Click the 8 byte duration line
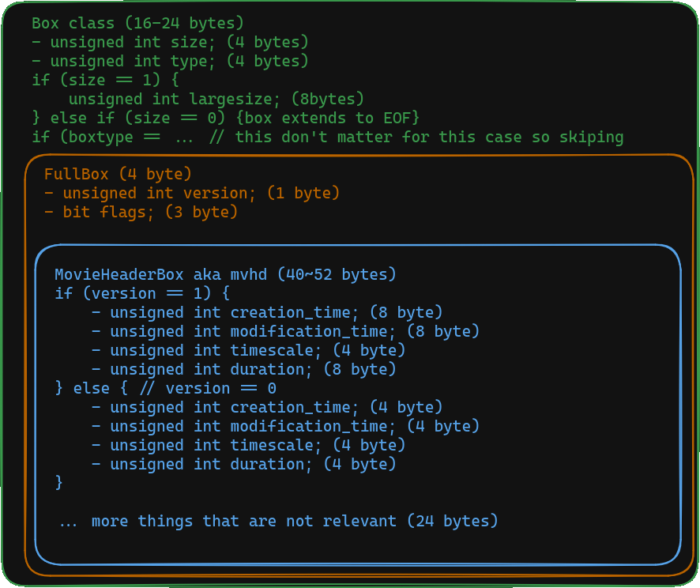The height and width of the screenshot is (588, 700). point(243,369)
